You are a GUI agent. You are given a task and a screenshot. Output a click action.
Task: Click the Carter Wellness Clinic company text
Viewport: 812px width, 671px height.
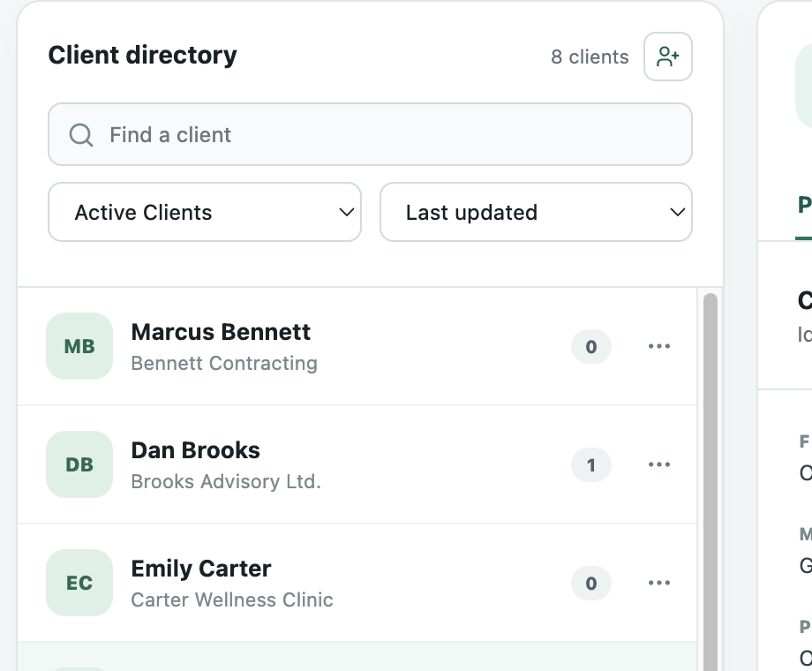(x=232, y=600)
